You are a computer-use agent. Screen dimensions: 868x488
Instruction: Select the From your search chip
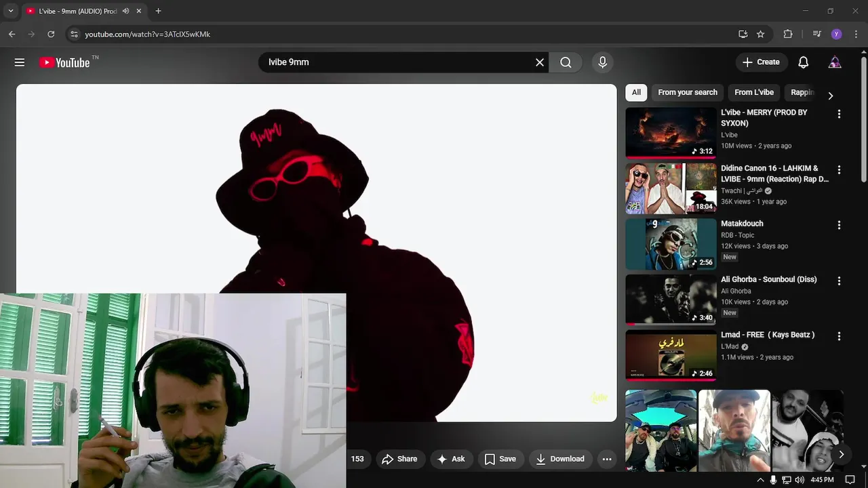point(687,92)
